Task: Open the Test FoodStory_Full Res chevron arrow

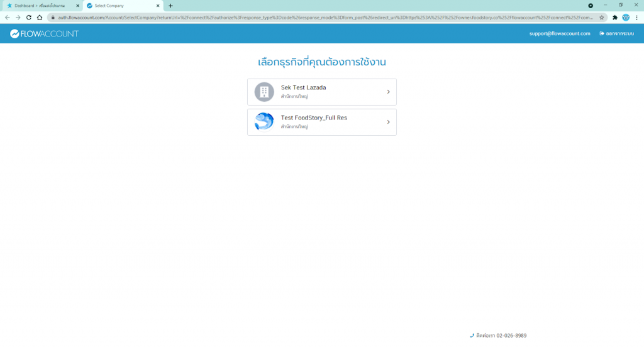Action: 388,122
